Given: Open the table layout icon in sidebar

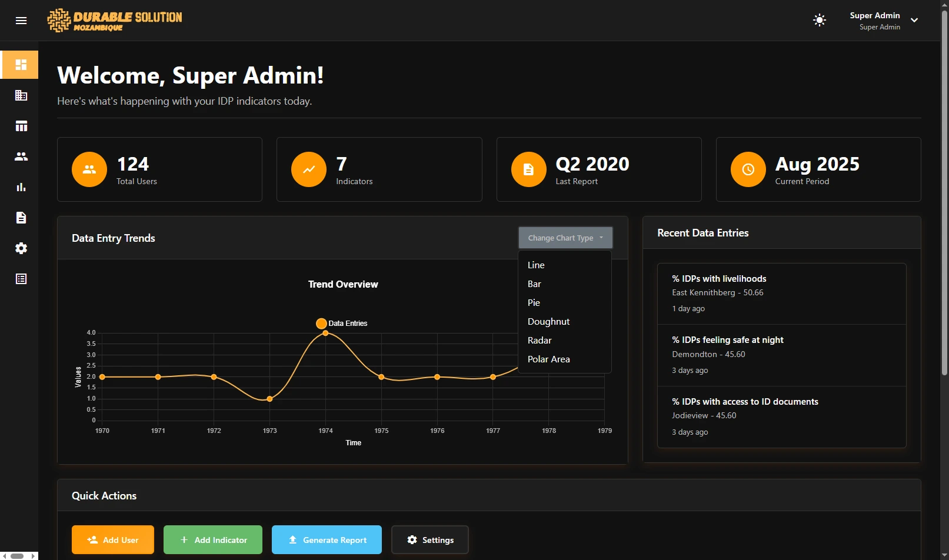Looking at the screenshot, I should (x=21, y=126).
